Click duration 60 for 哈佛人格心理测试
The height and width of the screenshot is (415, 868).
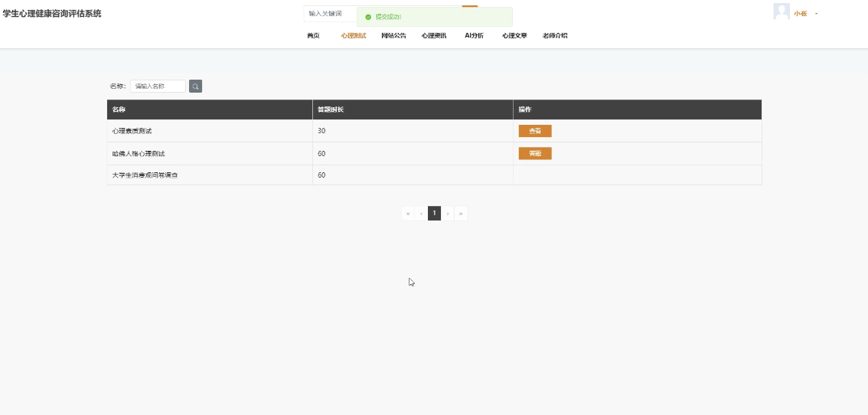(x=321, y=153)
